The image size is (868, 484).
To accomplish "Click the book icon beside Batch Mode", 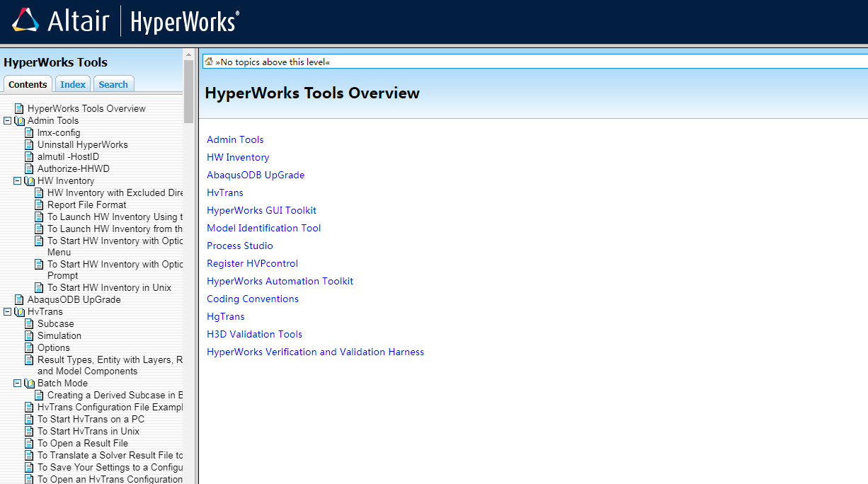I will (29, 384).
